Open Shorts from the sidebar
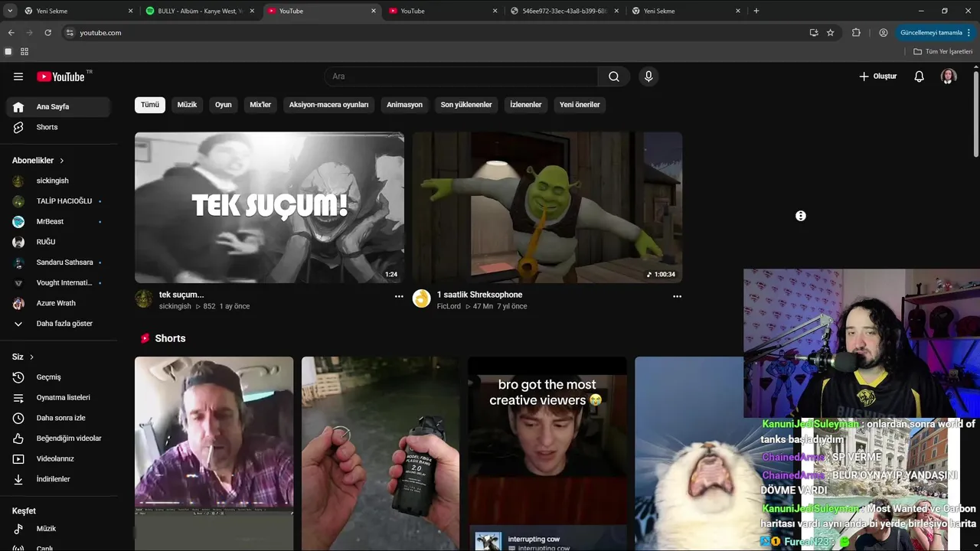 tap(58, 127)
